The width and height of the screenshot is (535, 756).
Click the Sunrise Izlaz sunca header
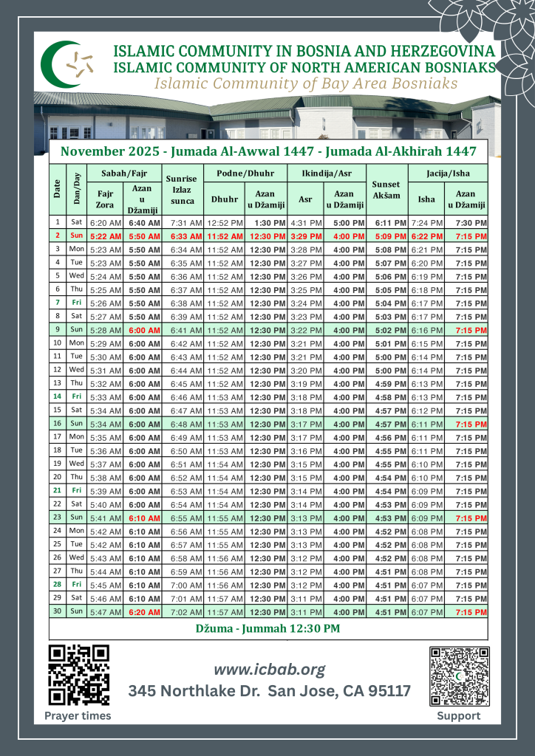pyautogui.click(x=183, y=189)
